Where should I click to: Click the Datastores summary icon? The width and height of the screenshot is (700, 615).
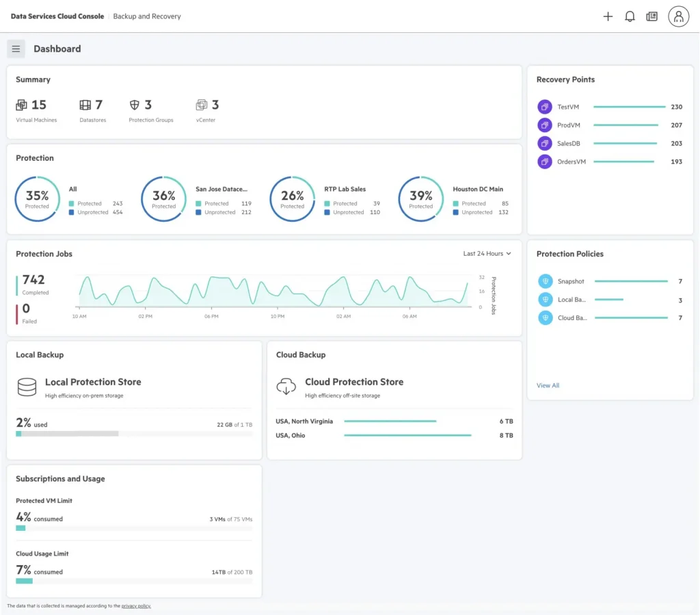85,105
